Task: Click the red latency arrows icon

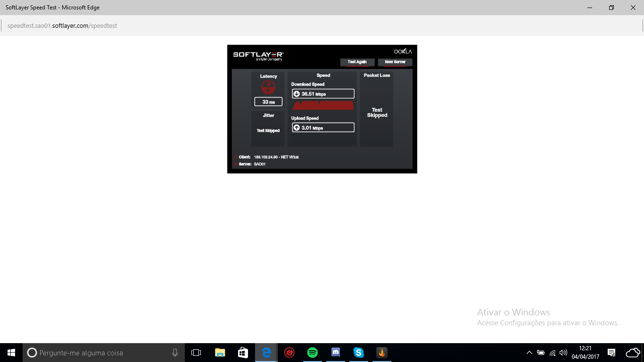Action: (x=268, y=87)
